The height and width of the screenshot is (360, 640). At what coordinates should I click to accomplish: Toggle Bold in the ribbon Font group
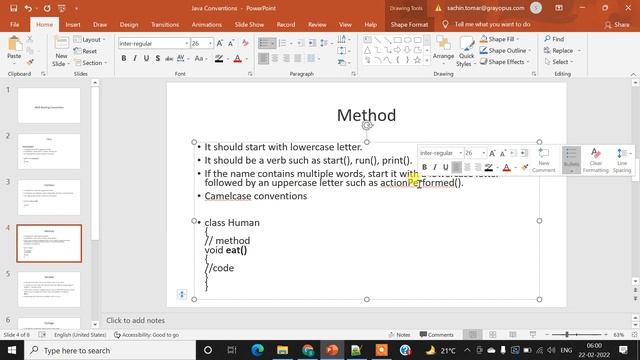124,59
